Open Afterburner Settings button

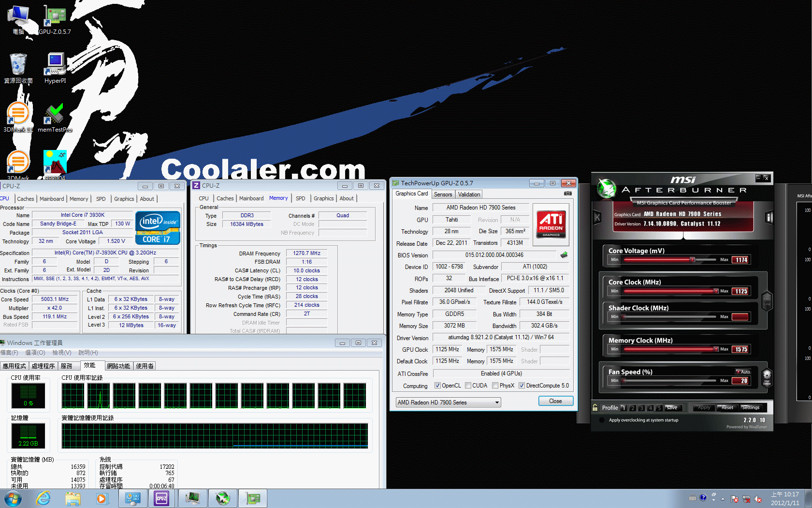pos(751,407)
